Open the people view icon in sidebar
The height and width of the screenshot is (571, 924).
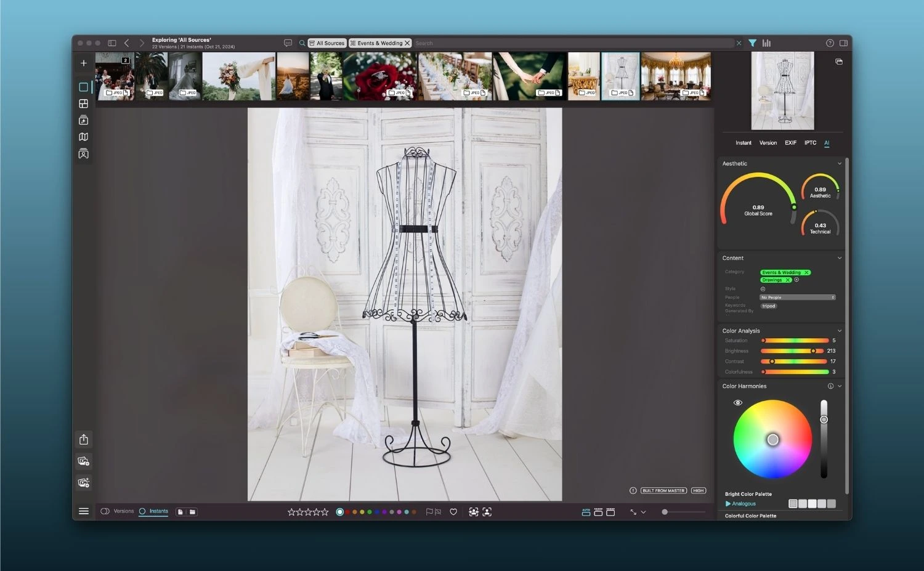coord(84,153)
